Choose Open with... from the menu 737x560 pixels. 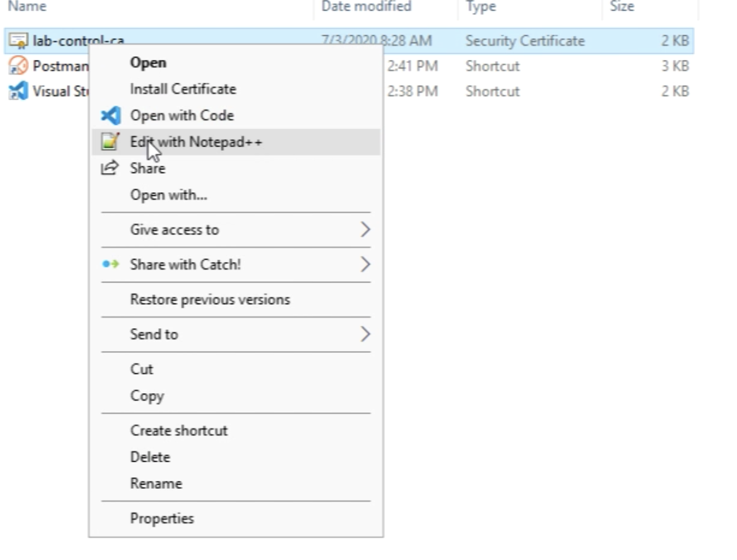(168, 195)
